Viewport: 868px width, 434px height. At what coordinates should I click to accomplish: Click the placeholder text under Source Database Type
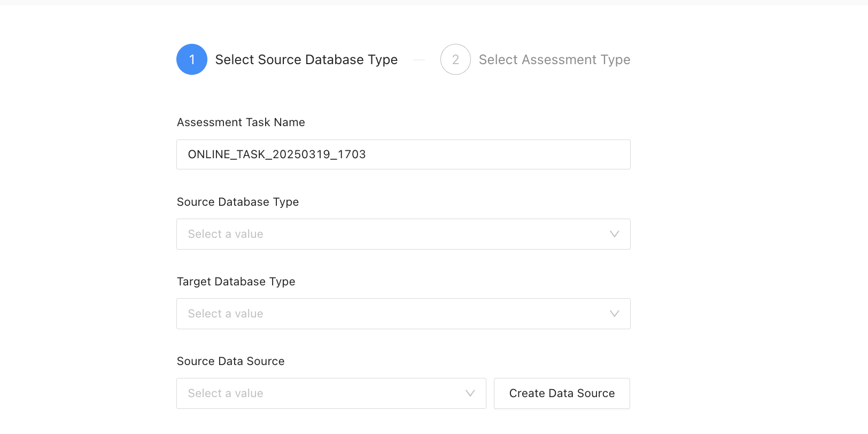tap(226, 234)
